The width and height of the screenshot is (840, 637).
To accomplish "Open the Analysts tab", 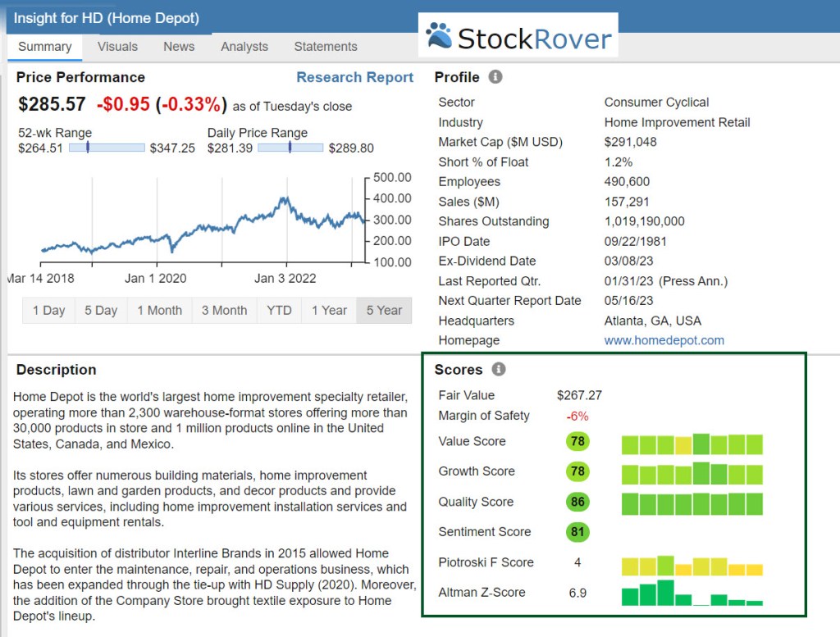I will click(x=244, y=47).
